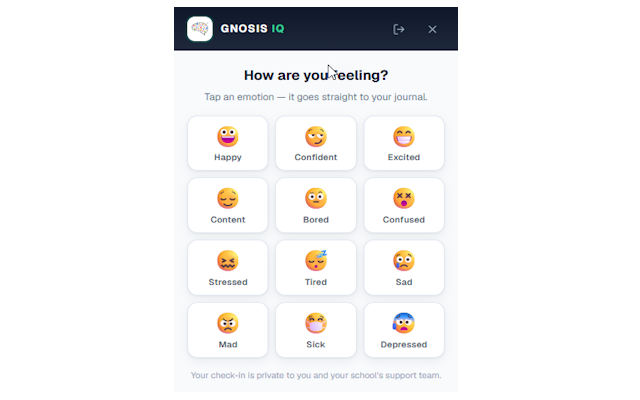Select the Happy emoji
Screen dimensions: 640x400
(228, 136)
